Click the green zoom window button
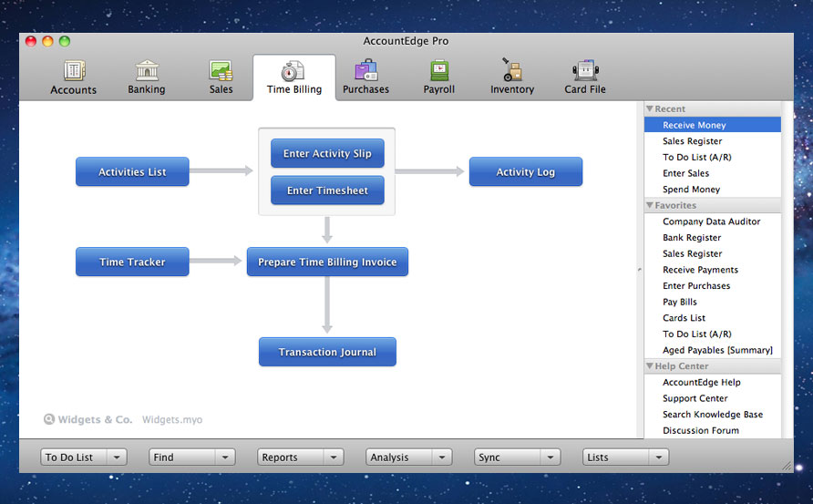The width and height of the screenshot is (813, 504). click(x=65, y=41)
